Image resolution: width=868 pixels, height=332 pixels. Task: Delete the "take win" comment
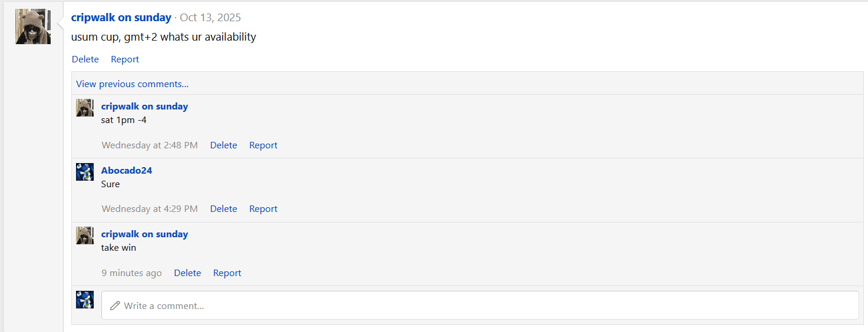[x=187, y=273]
